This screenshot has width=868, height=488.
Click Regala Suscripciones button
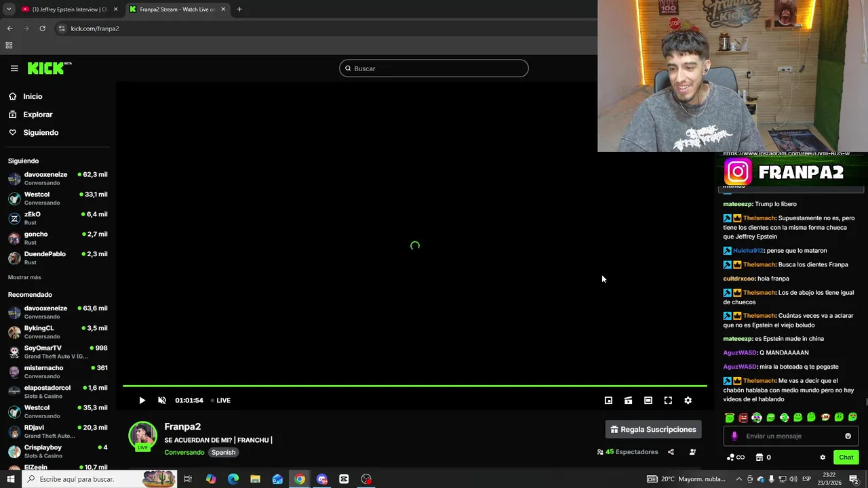coord(653,429)
